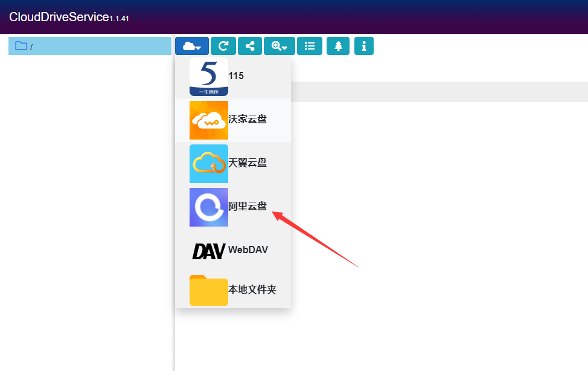Image resolution: width=588 pixels, height=371 pixels.
Task: Select WebDAV from the menu
Action: [233, 250]
